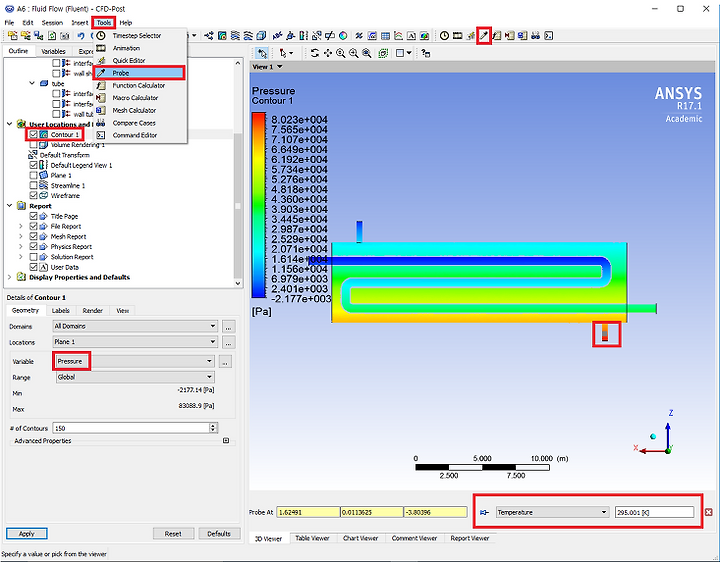This screenshot has width=720, height=562.
Task: Click the Insert Table toolbar icon
Action: 385,35
